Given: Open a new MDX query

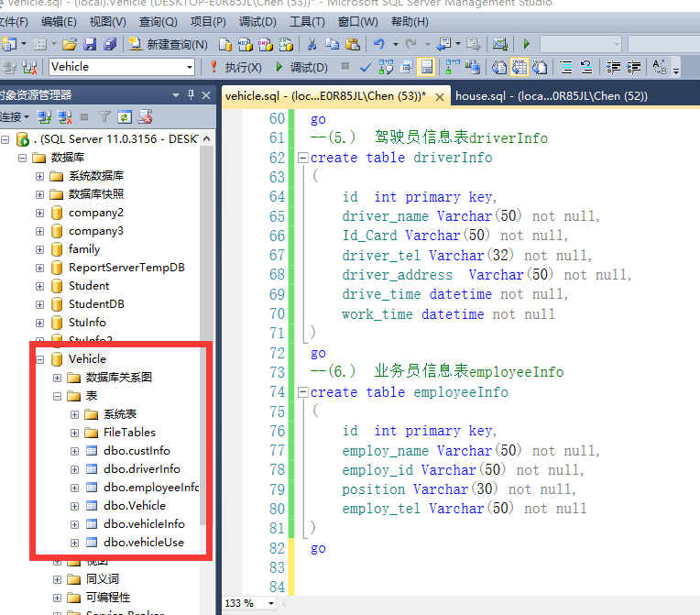Looking at the screenshot, I should pyautogui.click(x=245, y=44).
